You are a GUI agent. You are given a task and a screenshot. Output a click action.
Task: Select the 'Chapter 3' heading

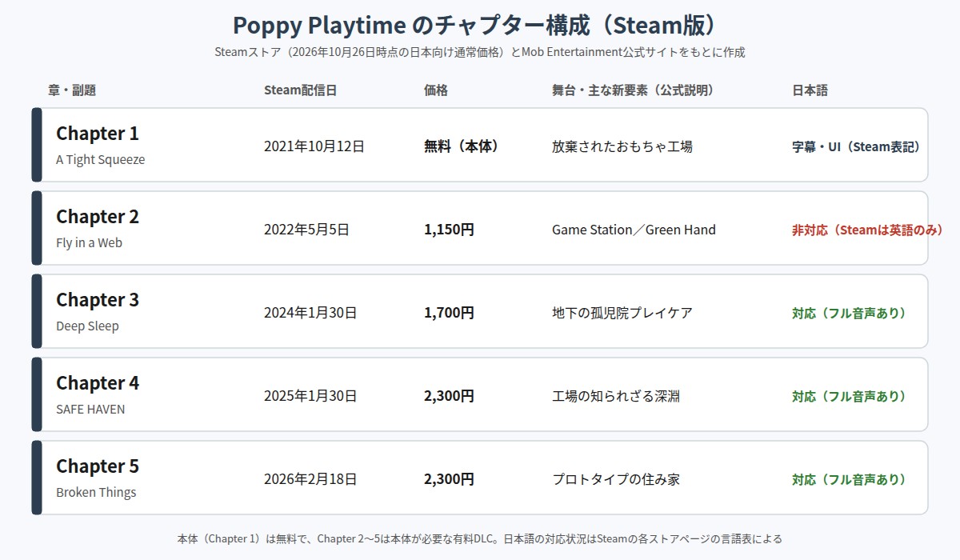click(x=98, y=300)
